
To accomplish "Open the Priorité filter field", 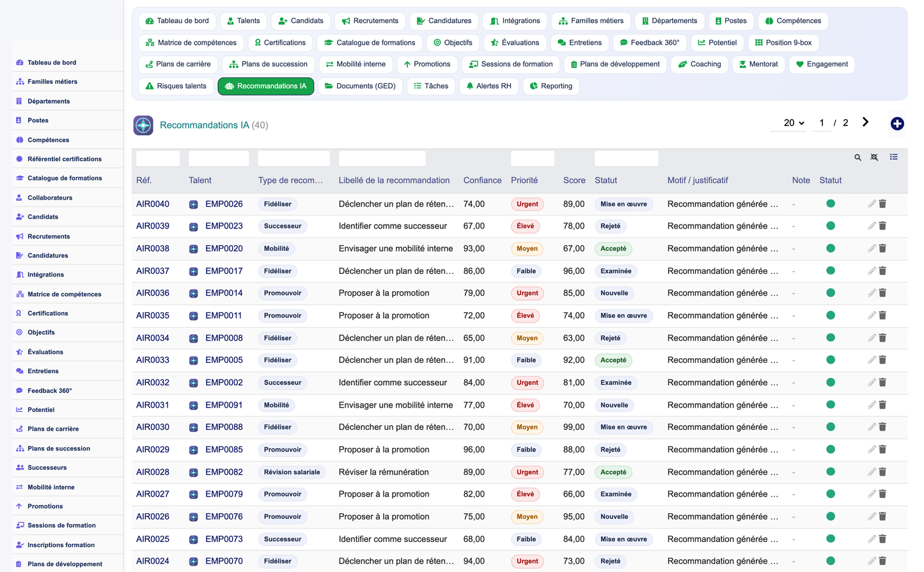I will pos(533,159).
